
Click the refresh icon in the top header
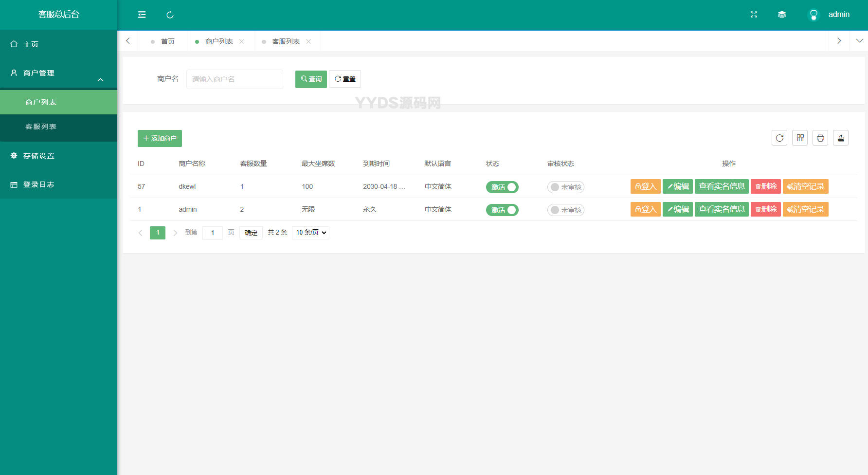(x=170, y=15)
